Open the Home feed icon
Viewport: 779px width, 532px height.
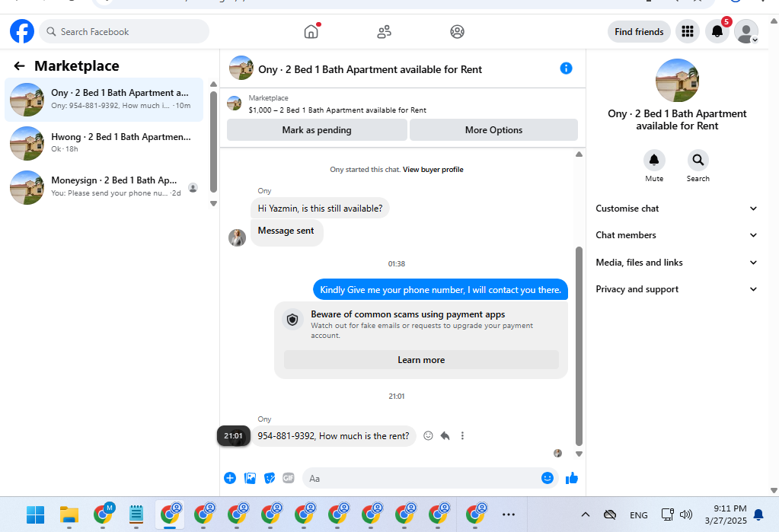tap(311, 31)
